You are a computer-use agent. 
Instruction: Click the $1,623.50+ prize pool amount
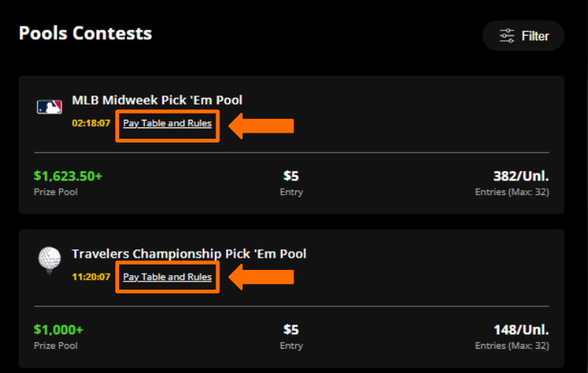point(68,176)
